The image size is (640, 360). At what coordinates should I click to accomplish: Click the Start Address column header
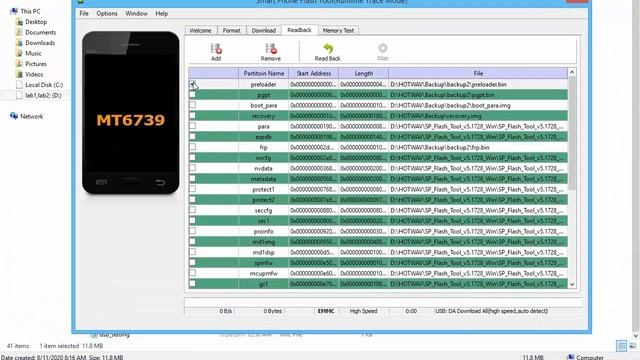click(313, 73)
